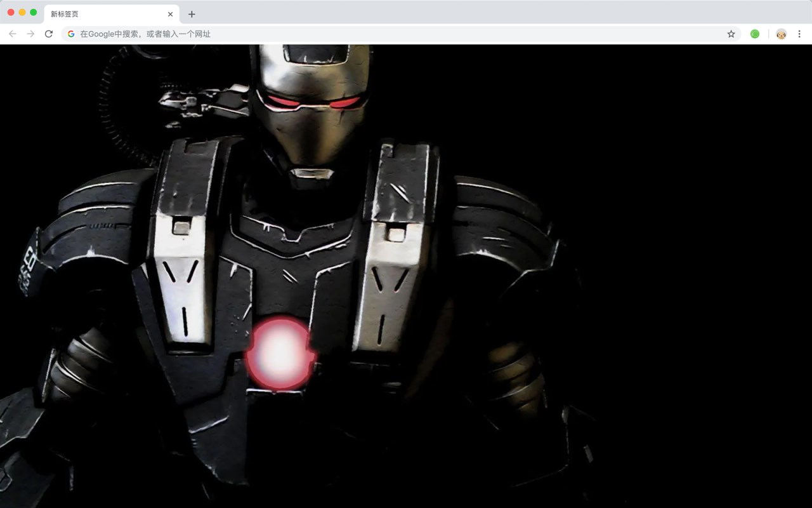This screenshot has height=508, width=812.
Task: Open the Chrome three-dot menu
Action: (799, 34)
